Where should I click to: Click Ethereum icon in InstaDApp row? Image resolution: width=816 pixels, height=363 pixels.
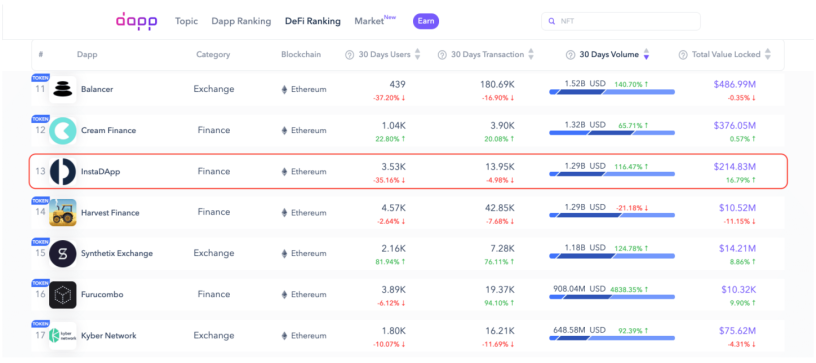[x=284, y=172]
